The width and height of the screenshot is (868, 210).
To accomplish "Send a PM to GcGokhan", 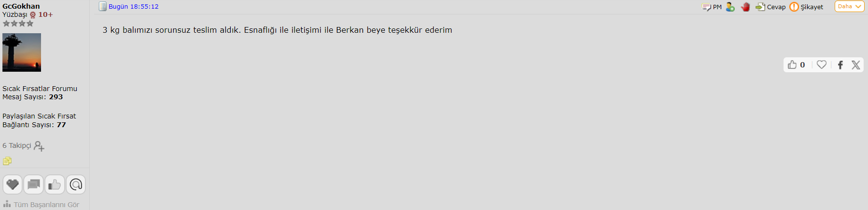I will coord(712,7).
